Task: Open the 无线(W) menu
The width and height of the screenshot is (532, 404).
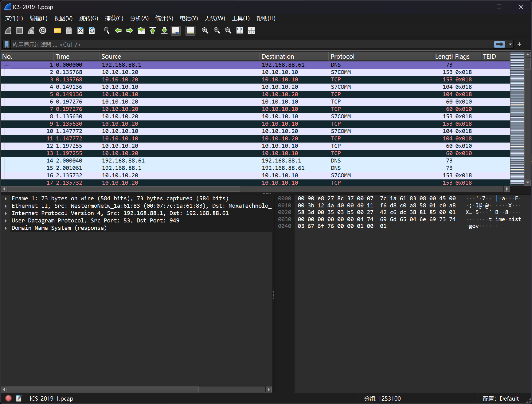Action: (215, 18)
